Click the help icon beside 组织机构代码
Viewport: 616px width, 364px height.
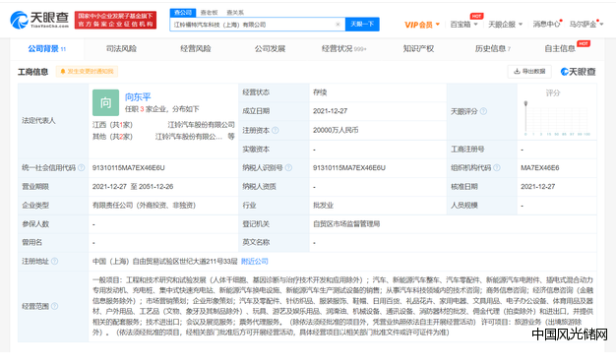[x=497, y=167]
